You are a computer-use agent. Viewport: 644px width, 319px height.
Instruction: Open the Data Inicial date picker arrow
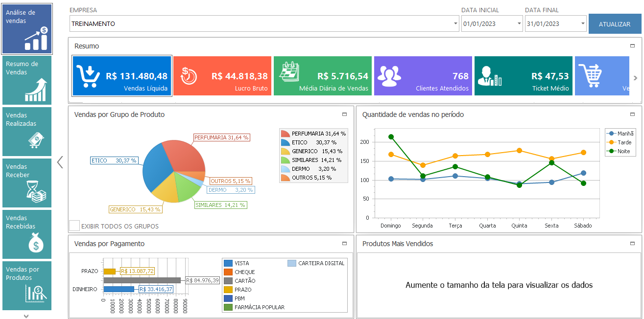click(x=519, y=23)
